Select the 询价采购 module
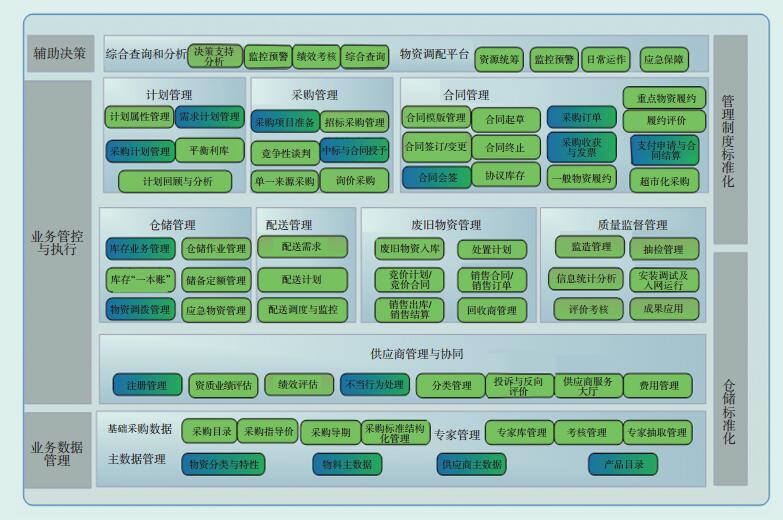783x520 pixels. [355, 181]
